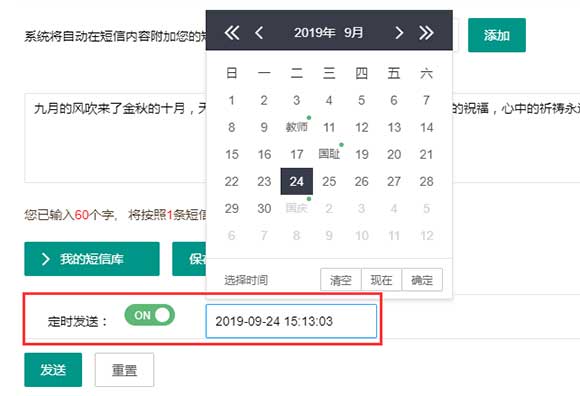
Task: Select date 7 in first row
Action: click(x=426, y=100)
